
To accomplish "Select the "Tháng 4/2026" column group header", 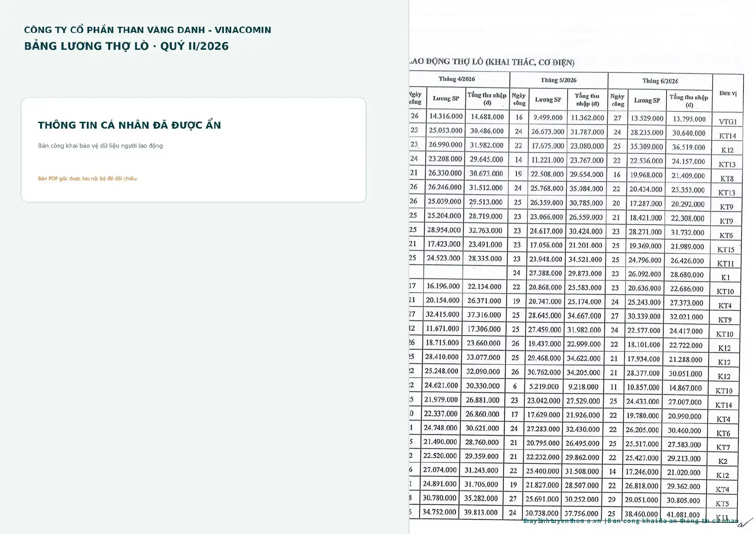I will coord(456,79).
